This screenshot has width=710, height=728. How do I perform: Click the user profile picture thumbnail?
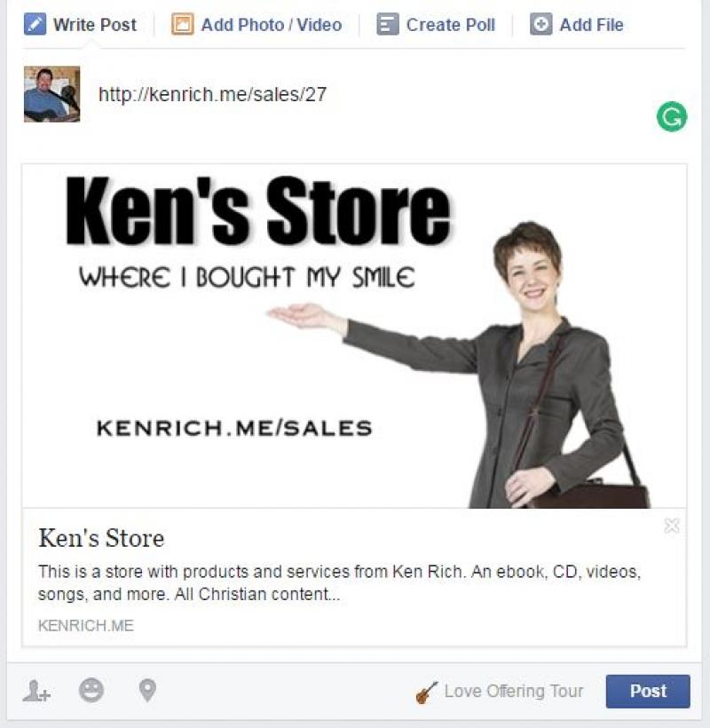point(52,94)
